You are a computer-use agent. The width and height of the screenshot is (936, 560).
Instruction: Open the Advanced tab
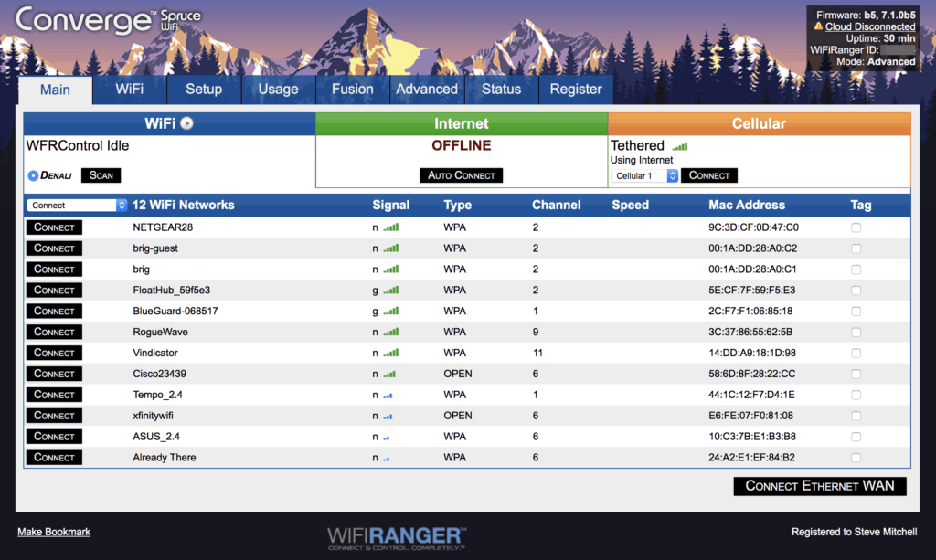427,90
